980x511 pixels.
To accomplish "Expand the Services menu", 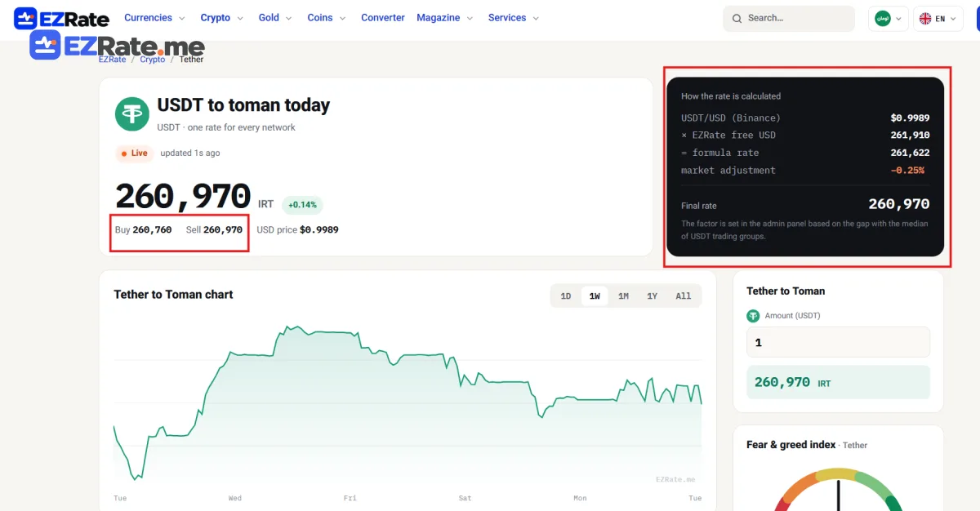I will click(x=514, y=18).
